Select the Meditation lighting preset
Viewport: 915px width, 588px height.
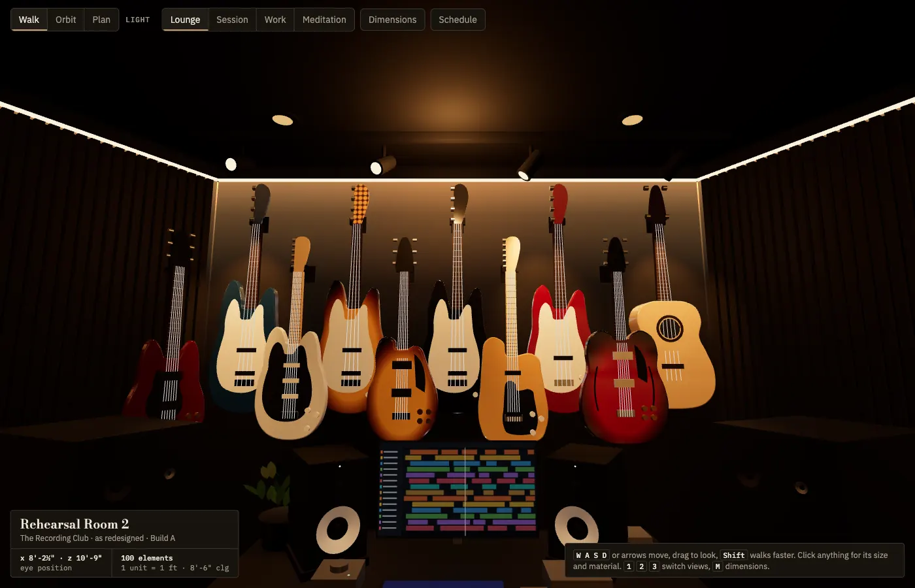pyautogui.click(x=324, y=20)
